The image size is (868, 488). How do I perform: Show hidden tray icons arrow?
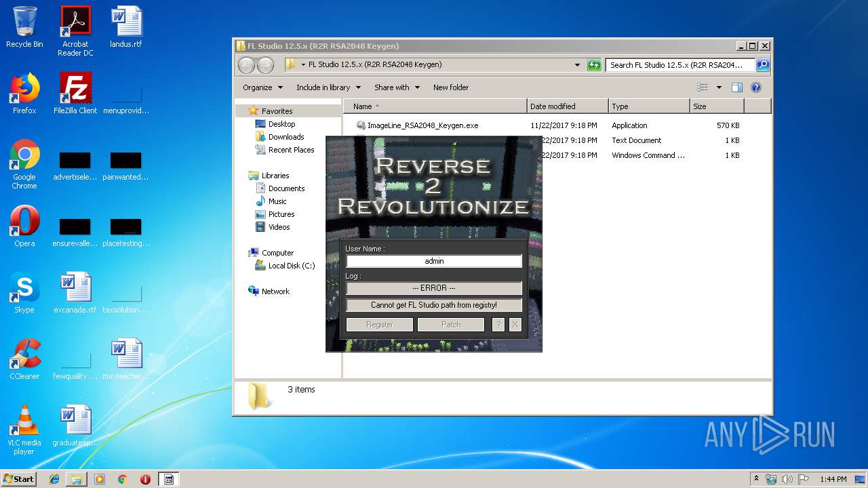click(x=756, y=479)
